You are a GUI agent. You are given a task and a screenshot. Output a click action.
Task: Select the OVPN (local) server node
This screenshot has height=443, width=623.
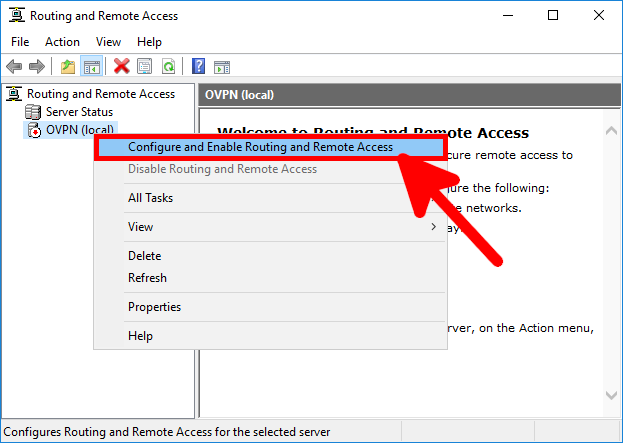click(80, 129)
